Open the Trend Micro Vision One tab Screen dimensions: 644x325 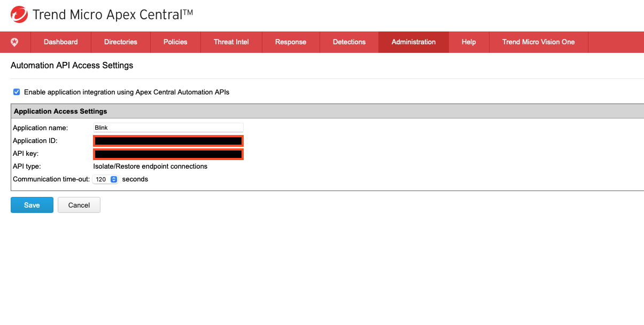click(539, 42)
